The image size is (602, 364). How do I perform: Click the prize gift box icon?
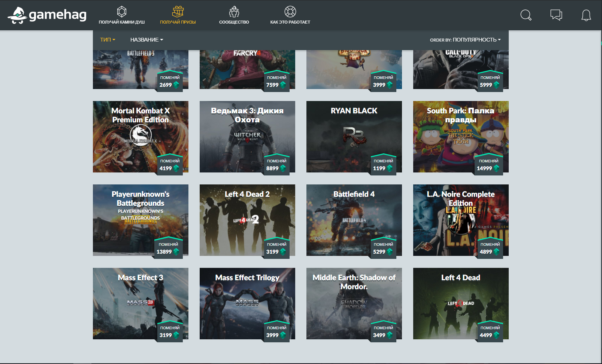tap(178, 12)
